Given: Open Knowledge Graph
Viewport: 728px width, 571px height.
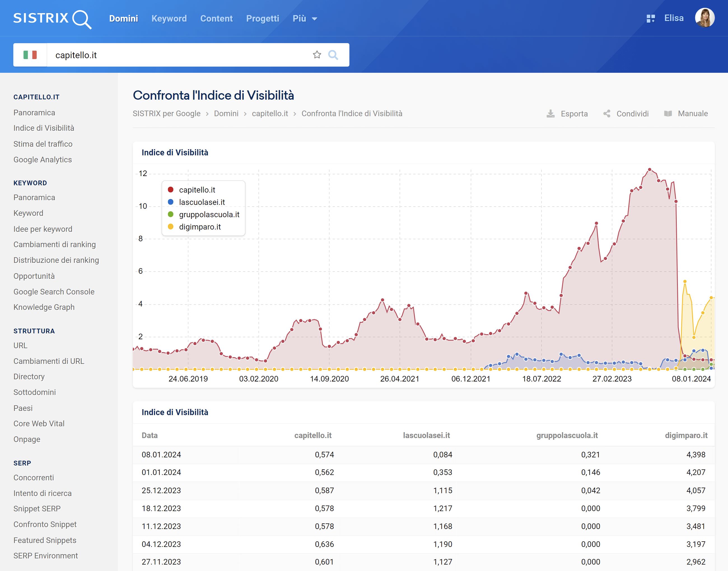Looking at the screenshot, I should tap(44, 307).
